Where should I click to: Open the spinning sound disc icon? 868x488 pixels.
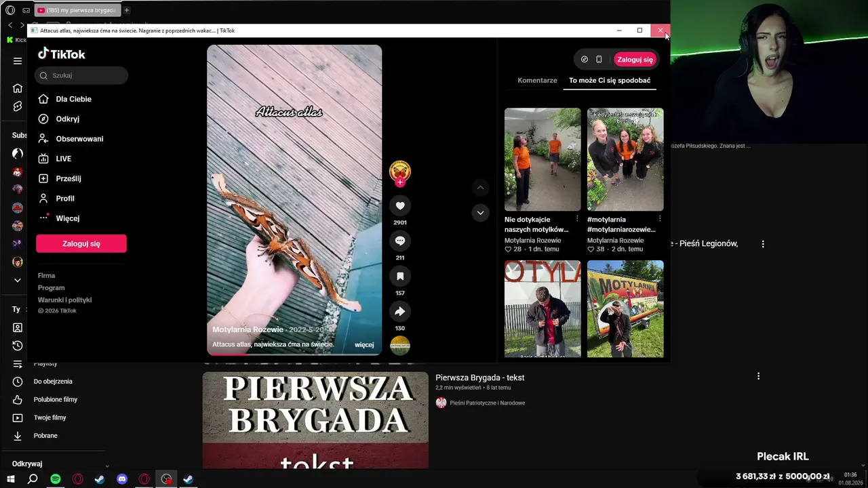tap(400, 346)
